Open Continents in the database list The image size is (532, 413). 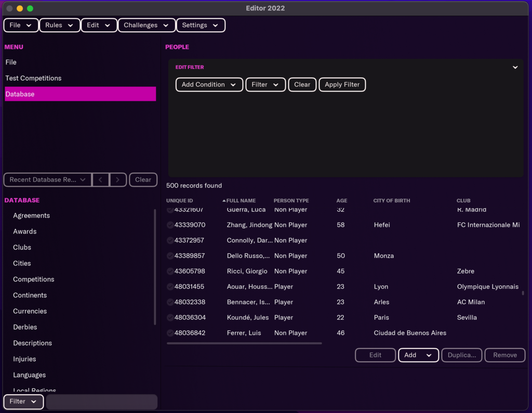pyautogui.click(x=30, y=295)
